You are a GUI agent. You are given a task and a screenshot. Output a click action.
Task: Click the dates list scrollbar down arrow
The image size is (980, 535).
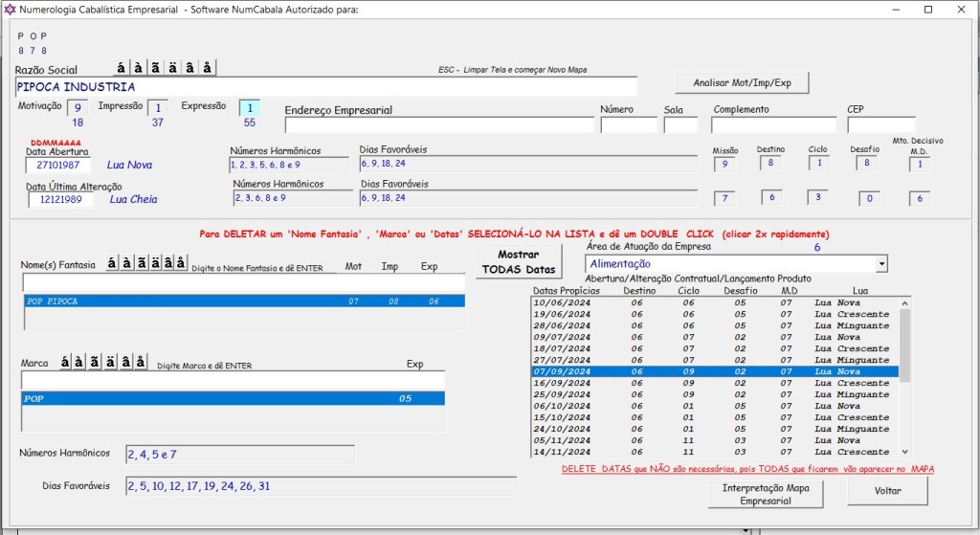click(x=905, y=451)
